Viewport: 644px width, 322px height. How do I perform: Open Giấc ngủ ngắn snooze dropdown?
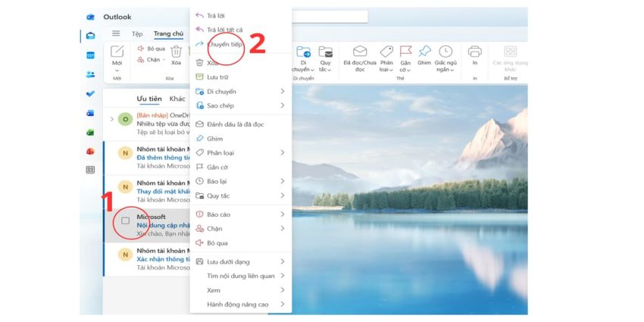tap(445, 58)
